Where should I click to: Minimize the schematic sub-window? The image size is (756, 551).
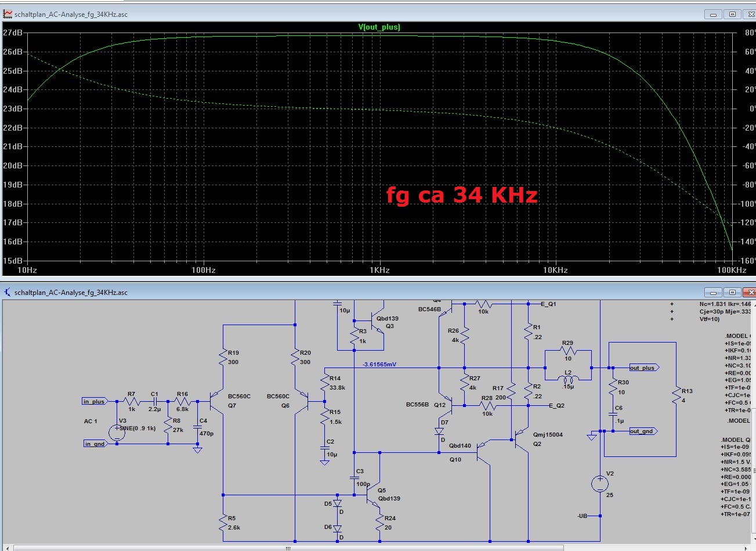(714, 292)
